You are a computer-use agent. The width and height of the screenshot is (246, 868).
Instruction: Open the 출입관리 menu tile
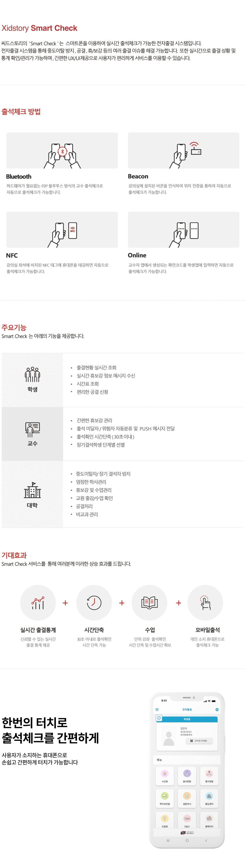[209, 798]
